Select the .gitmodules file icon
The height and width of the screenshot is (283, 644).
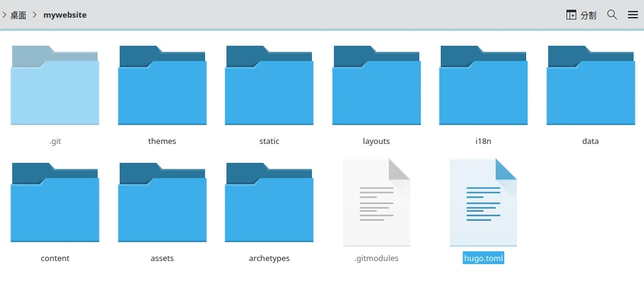[376, 202]
